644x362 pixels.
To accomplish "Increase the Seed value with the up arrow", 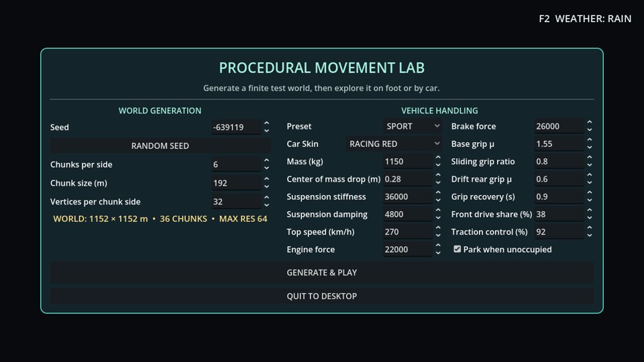I will point(266,123).
